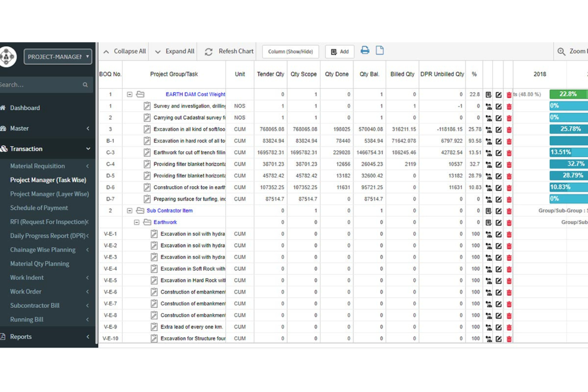Edit the D-7 Preparing surface for turfing task
This screenshot has height=392, width=588.
[499, 199]
